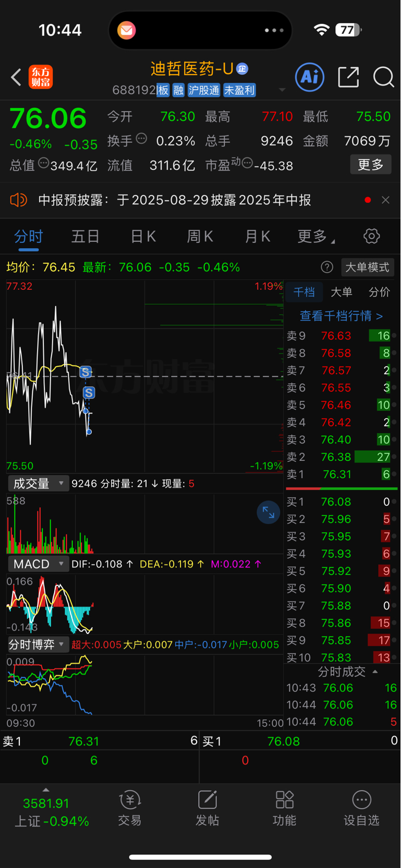The height and width of the screenshot is (868, 401).
Task: Select the 买9 75.85 order row
Action: pyautogui.click(x=342, y=640)
